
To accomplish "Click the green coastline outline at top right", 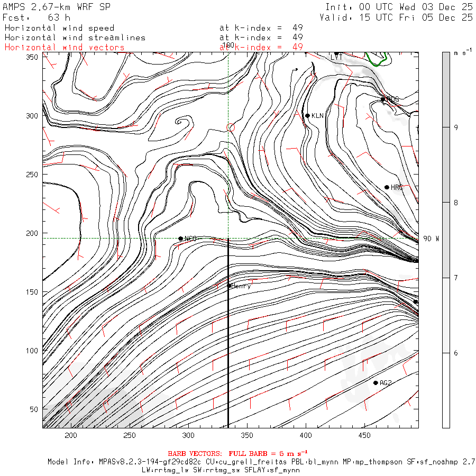I will coord(376,59).
